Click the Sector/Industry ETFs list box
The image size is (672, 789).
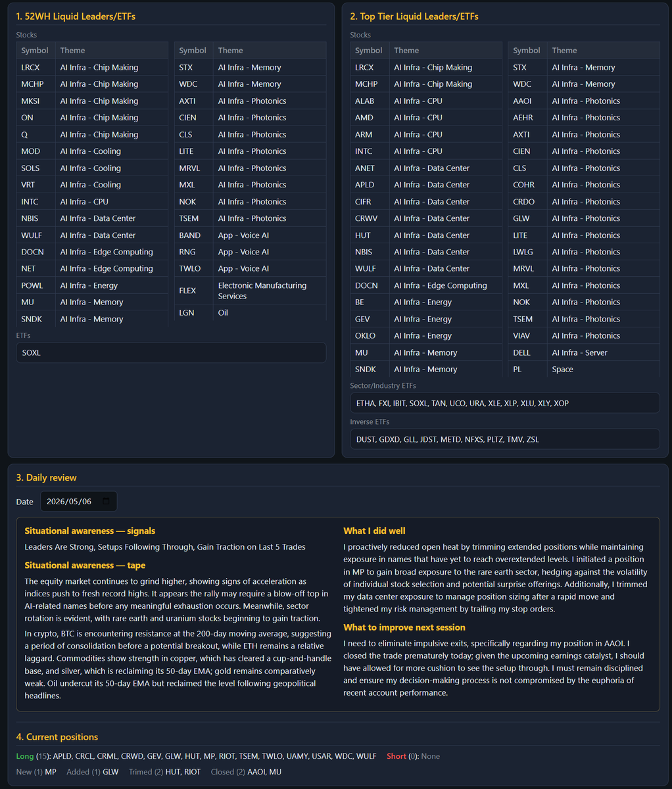coord(505,403)
